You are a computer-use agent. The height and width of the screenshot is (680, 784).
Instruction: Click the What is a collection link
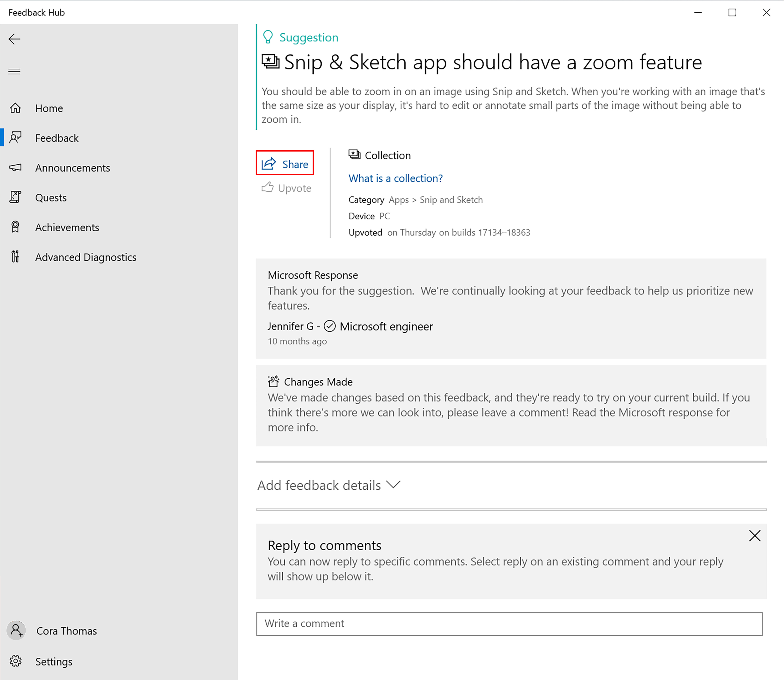(395, 178)
